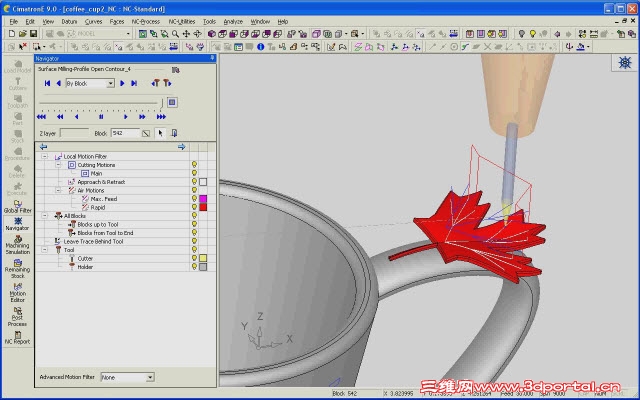Screen dimensions: 640x400
Task: Click the pan arrows icon in the toolbar
Action: 186,33
